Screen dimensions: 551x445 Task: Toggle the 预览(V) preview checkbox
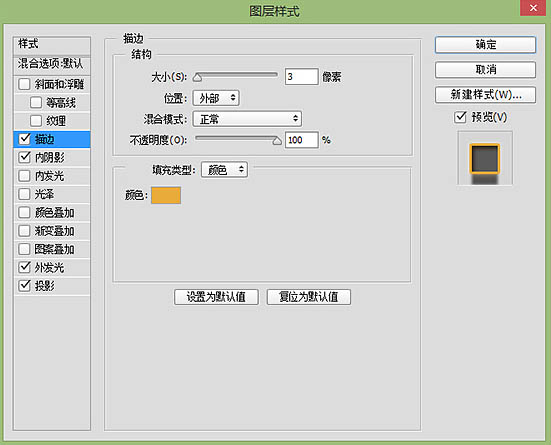point(460,117)
